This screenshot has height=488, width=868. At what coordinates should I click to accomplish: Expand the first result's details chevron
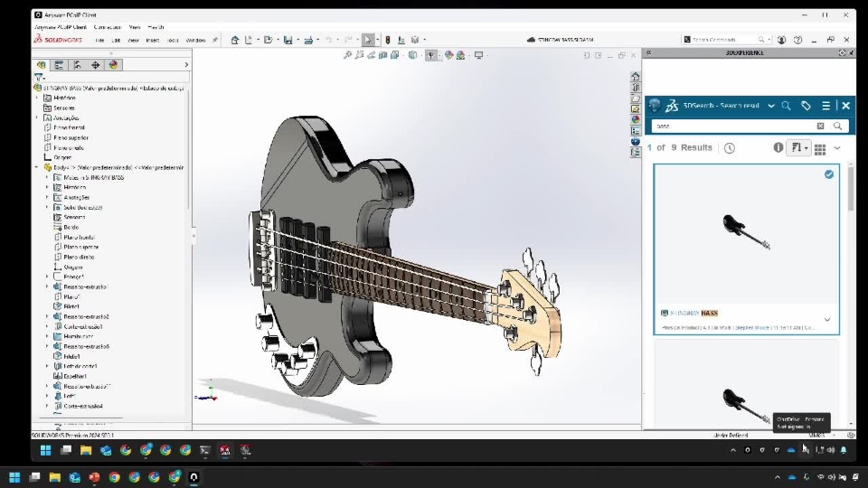tap(827, 320)
